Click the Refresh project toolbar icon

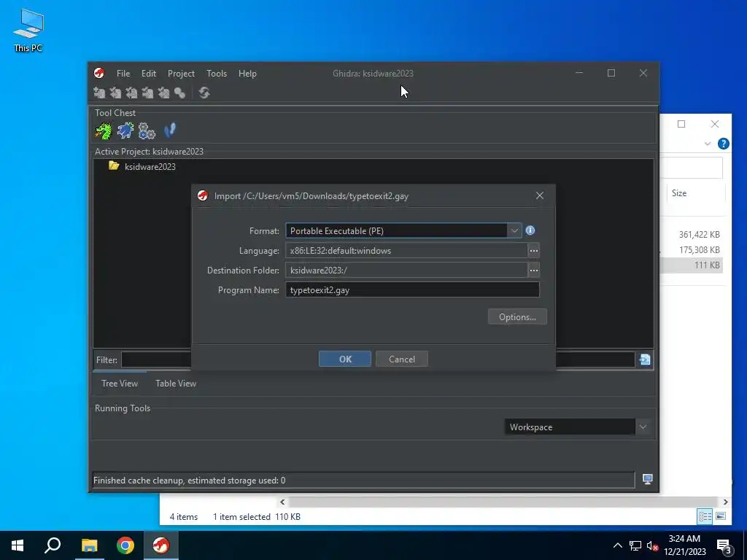[x=204, y=93]
